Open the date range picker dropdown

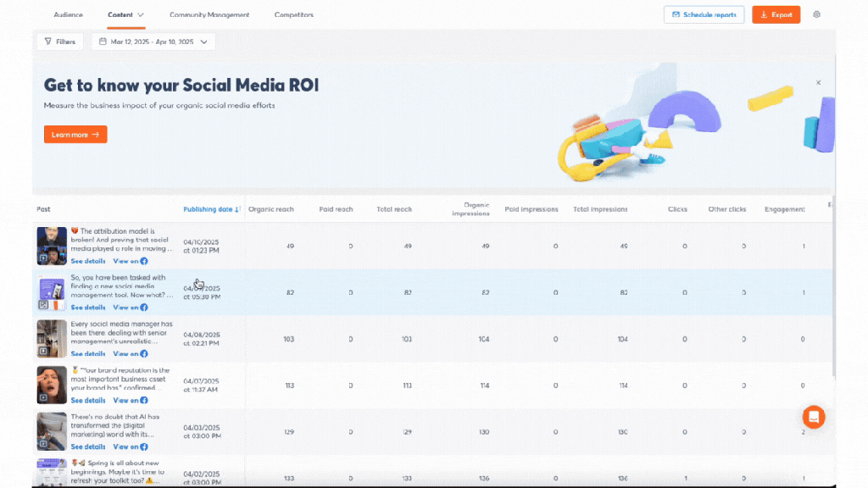pos(153,42)
